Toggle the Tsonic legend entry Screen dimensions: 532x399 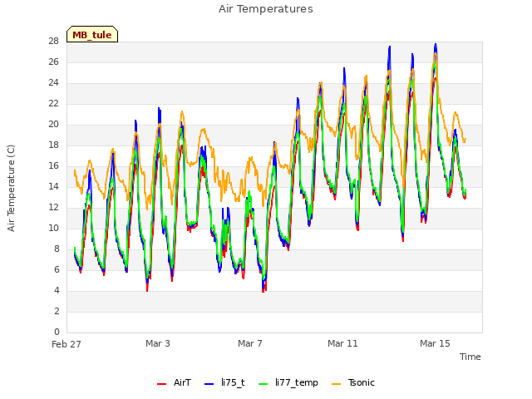(x=353, y=382)
